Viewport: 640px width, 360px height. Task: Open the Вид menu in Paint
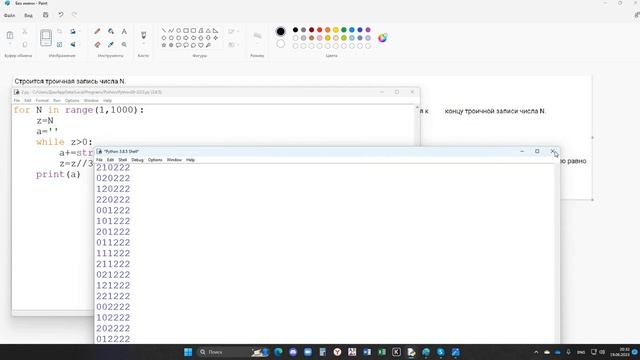pos(28,16)
